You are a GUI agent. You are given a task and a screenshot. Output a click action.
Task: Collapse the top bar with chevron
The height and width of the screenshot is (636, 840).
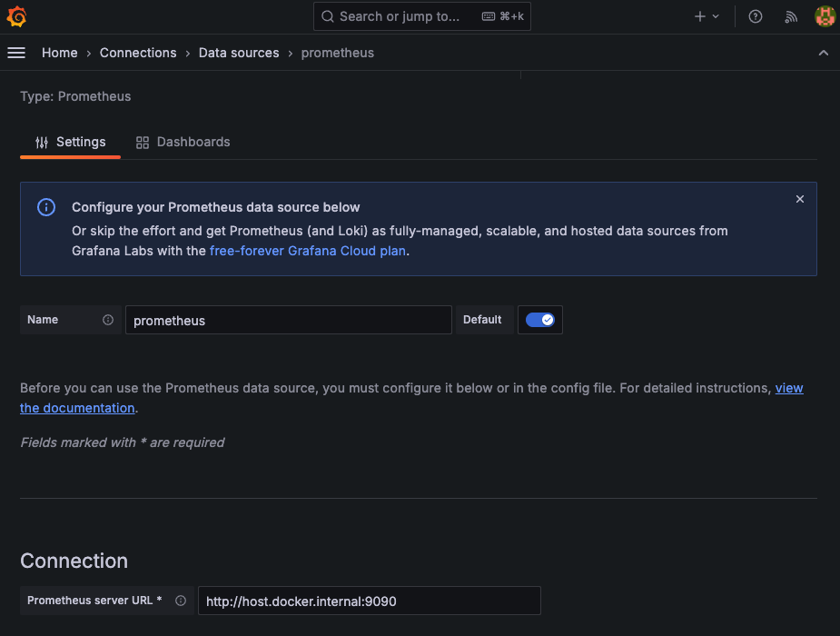tap(823, 53)
